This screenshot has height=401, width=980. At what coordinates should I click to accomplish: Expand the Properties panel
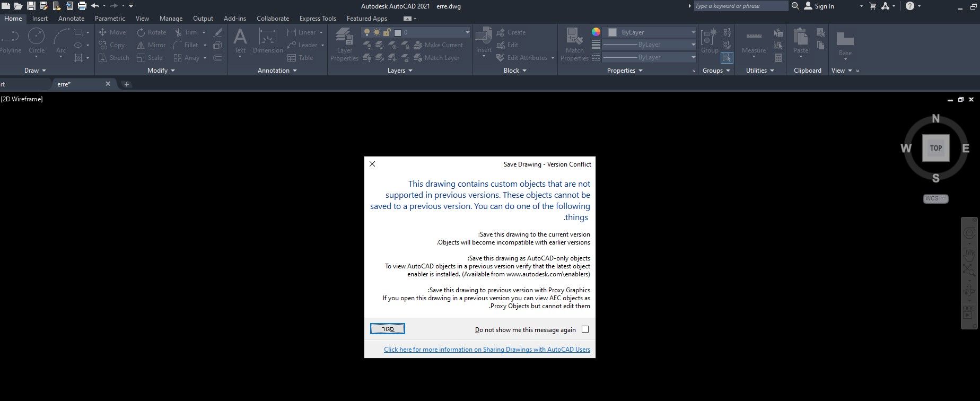pos(625,71)
